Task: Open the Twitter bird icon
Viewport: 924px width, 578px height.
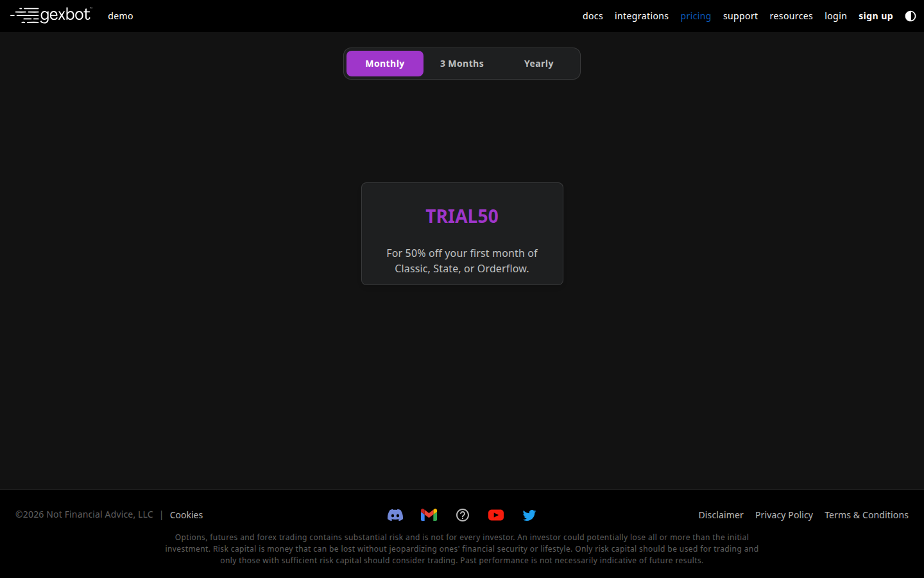Action: 529,515
